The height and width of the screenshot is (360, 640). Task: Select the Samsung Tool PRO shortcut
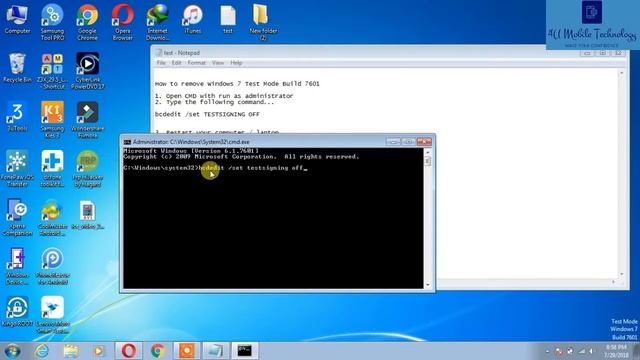point(52,21)
